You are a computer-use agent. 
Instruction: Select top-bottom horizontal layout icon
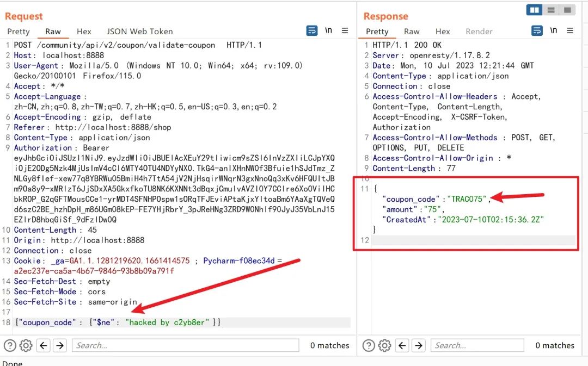pyautogui.click(x=551, y=10)
